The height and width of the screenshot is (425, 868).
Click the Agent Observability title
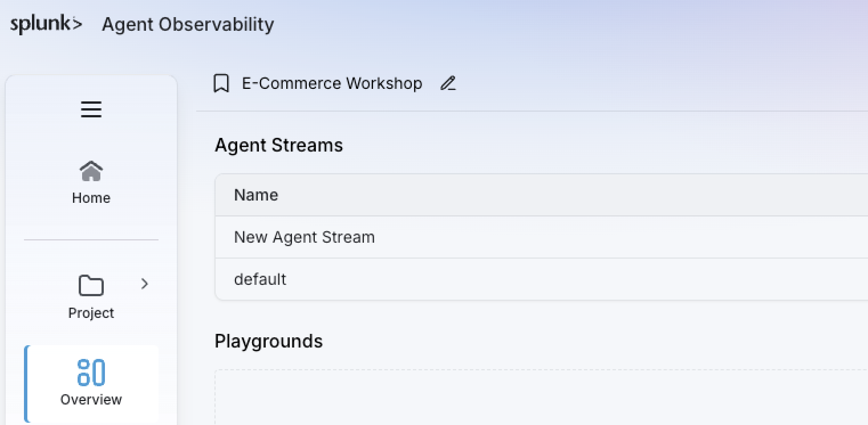tap(188, 24)
